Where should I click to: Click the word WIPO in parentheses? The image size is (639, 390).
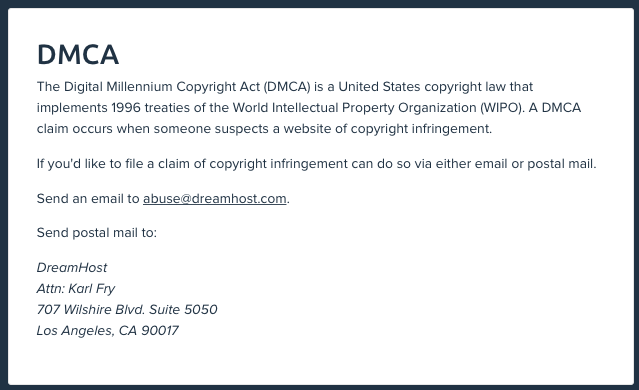pos(501,108)
